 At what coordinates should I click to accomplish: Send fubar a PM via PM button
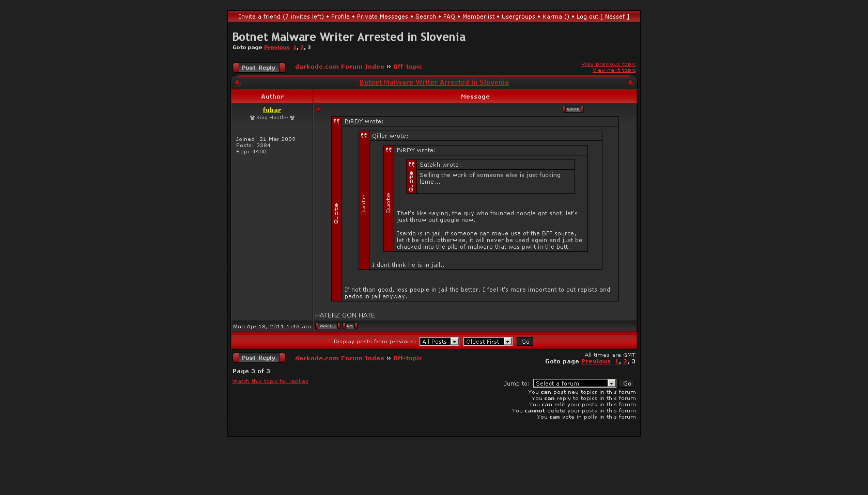[350, 326]
